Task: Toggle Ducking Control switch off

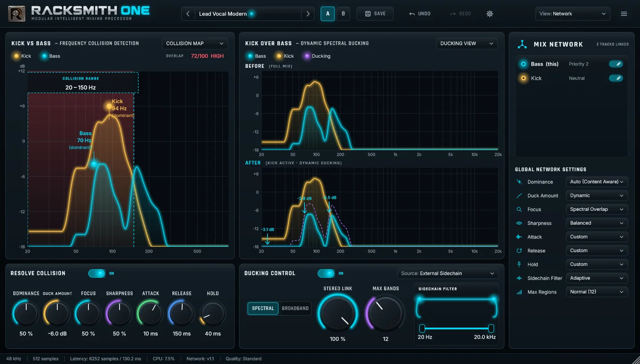Action: pos(326,273)
